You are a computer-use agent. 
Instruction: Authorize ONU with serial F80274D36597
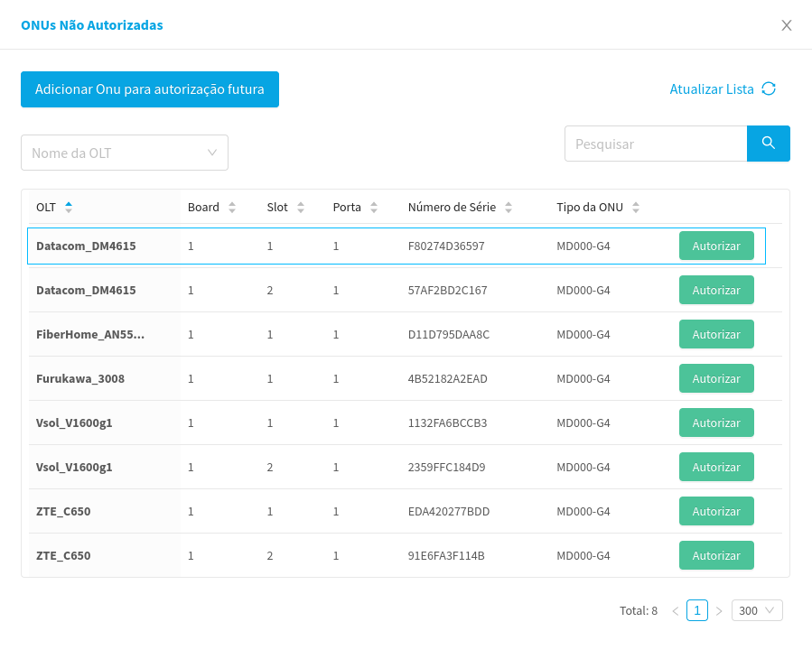(716, 246)
